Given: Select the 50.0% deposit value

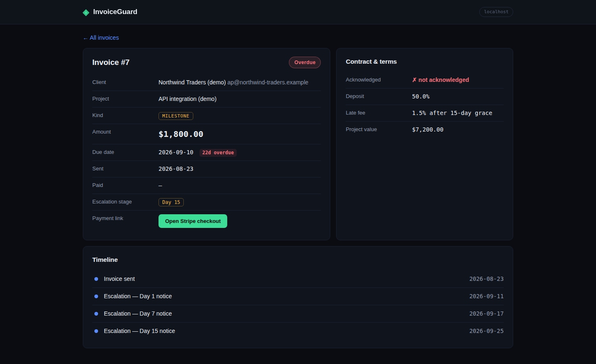Looking at the screenshot, I should (421, 96).
